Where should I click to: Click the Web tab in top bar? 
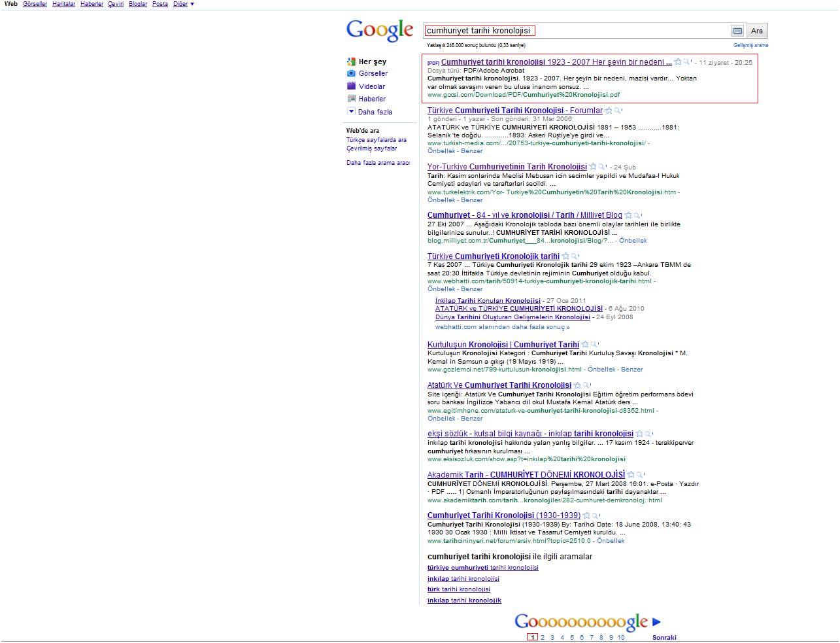tap(11, 4)
